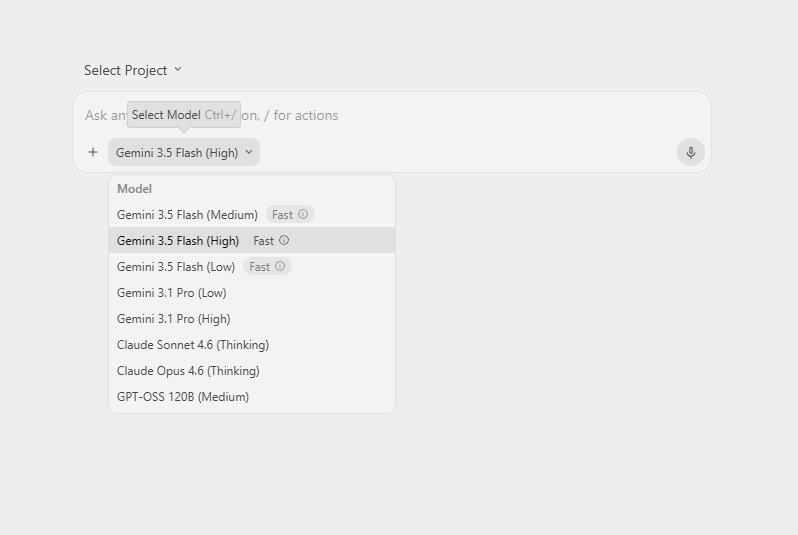Select GPT-OSS 120B (Medium) model
798x535 pixels.
coord(252,397)
